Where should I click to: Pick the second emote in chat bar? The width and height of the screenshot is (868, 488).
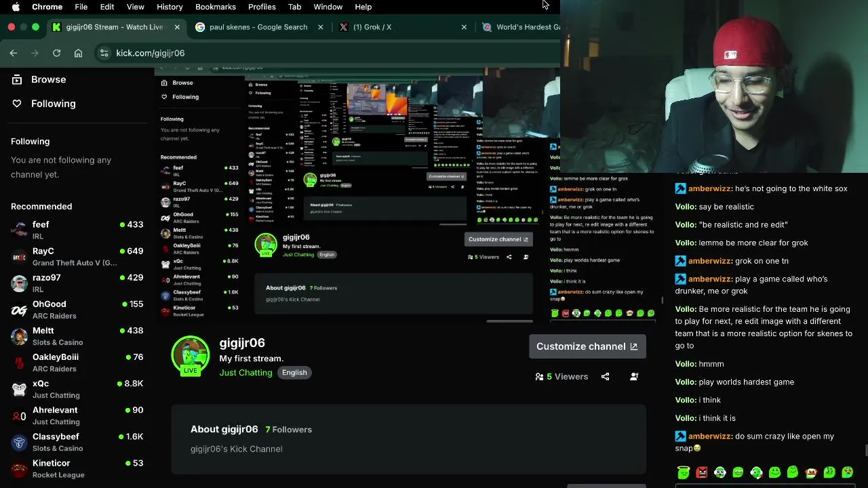(701, 472)
